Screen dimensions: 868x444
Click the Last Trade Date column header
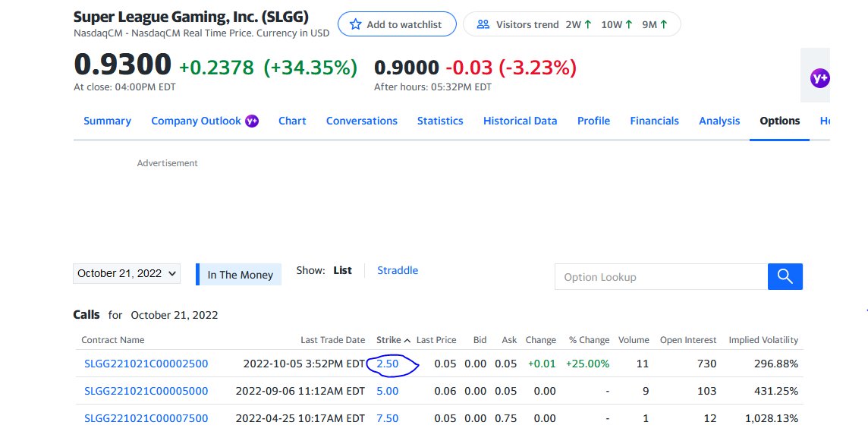332,340
